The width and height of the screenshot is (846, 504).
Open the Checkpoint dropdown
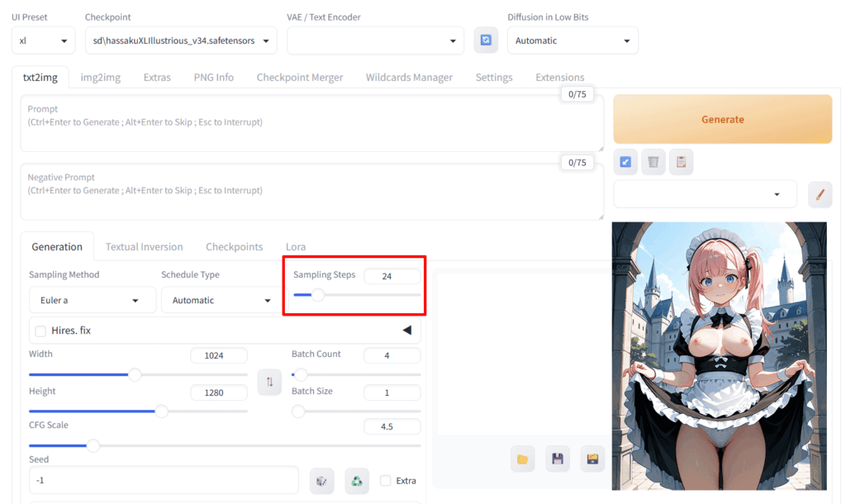pyautogui.click(x=183, y=40)
